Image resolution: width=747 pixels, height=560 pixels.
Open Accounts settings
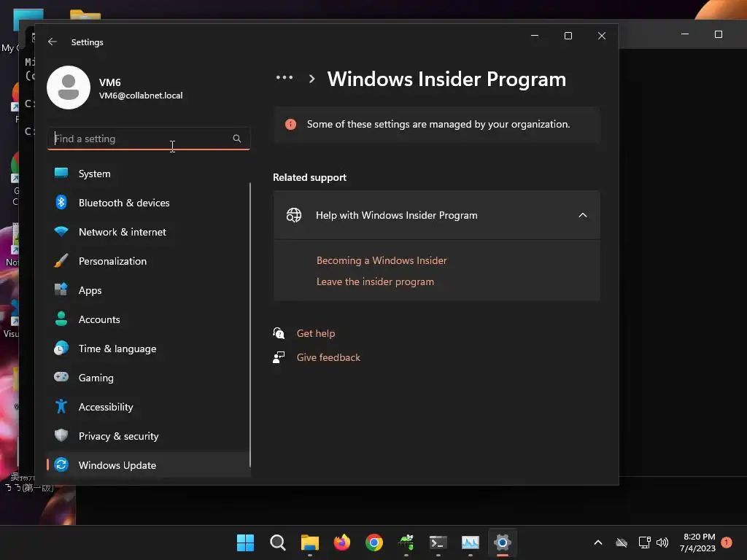(149, 319)
